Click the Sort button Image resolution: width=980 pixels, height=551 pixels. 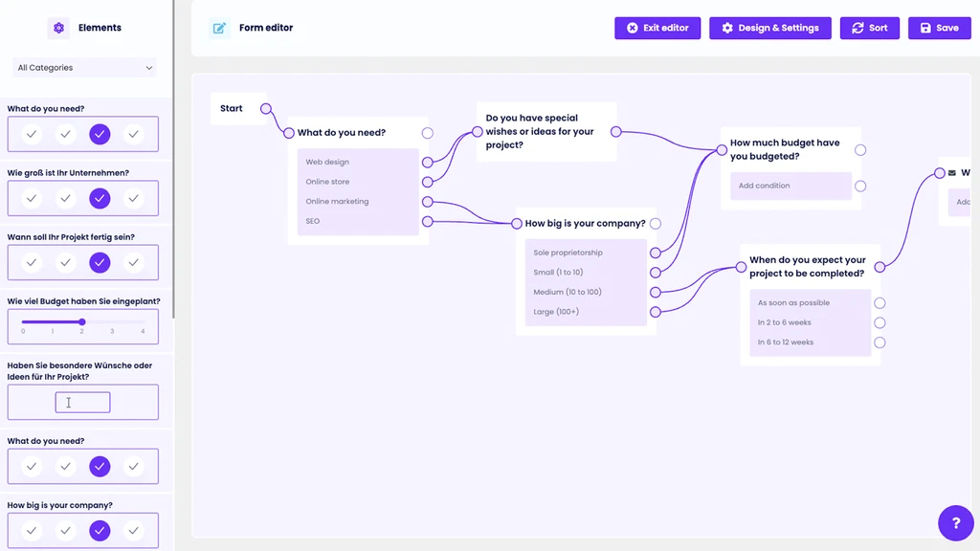tap(870, 28)
